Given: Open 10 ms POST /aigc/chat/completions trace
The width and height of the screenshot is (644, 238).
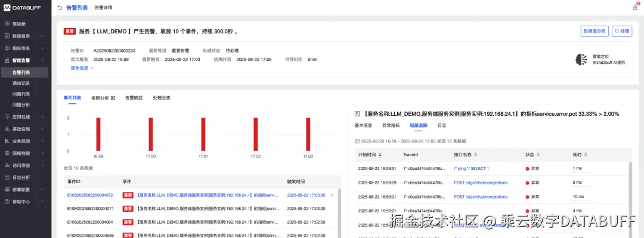Looking at the screenshot, I should [481, 197].
